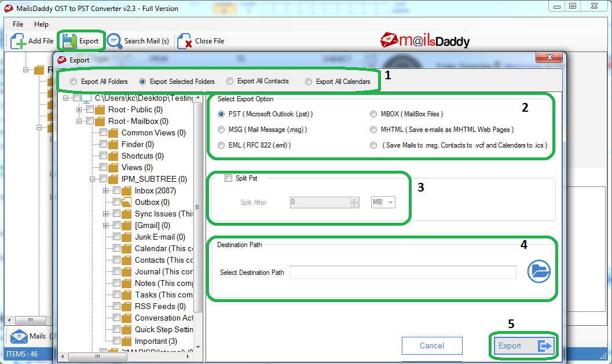Click the main window left pane horizontal scrollbar

click(31, 320)
